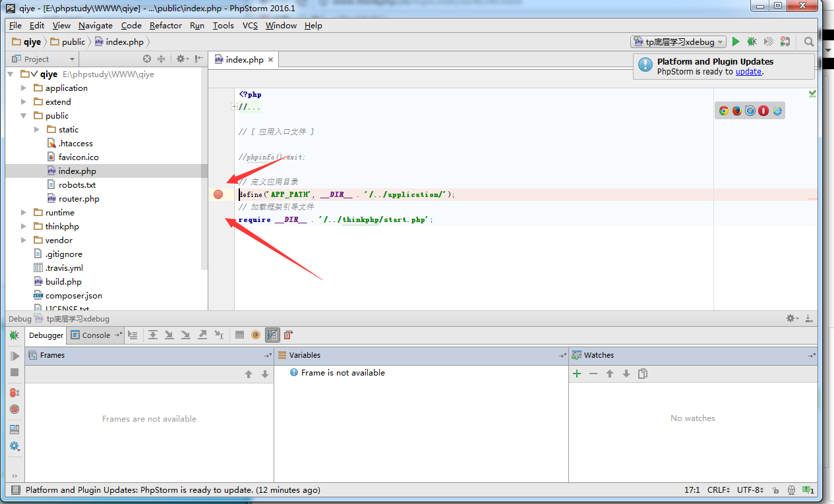Toggle Mute Breakpoints in debug sidebar
834x504 pixels.
click(x=15, y=409)
